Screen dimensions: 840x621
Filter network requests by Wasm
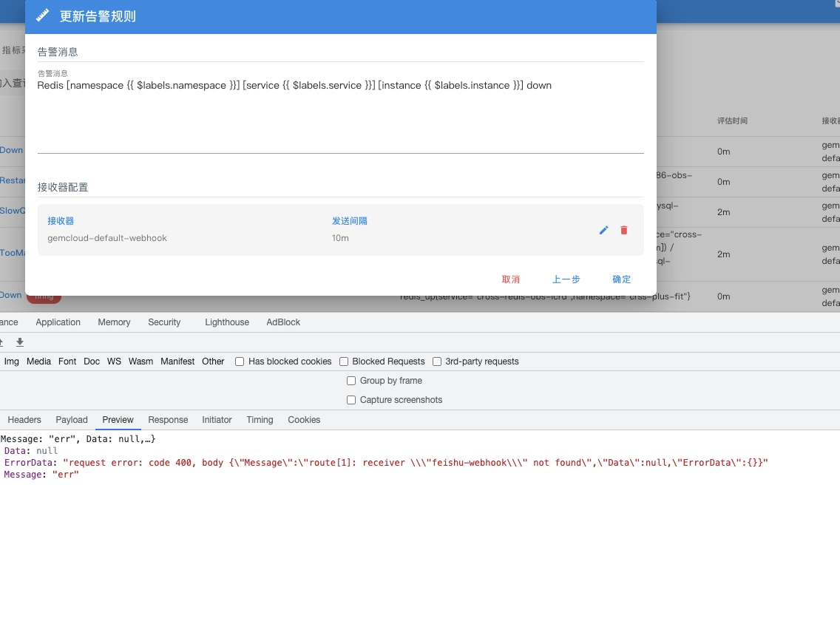pos(140,362)
